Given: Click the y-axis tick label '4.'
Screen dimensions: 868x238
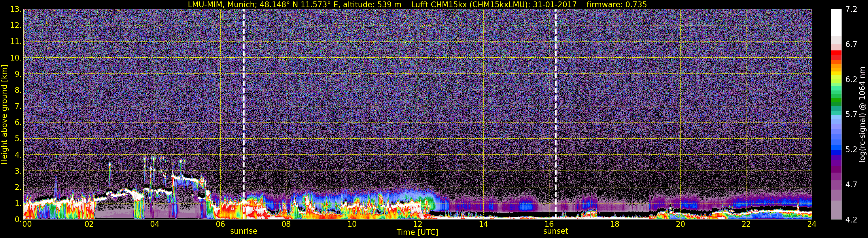Looking at the screenshot, I should [18, 155].
